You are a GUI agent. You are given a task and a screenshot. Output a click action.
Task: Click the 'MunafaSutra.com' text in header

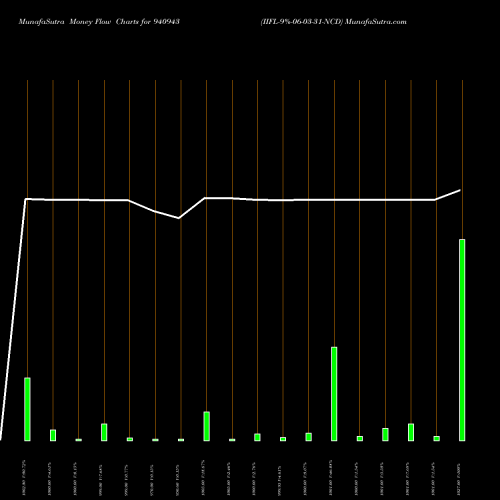(x=376, y=22)
